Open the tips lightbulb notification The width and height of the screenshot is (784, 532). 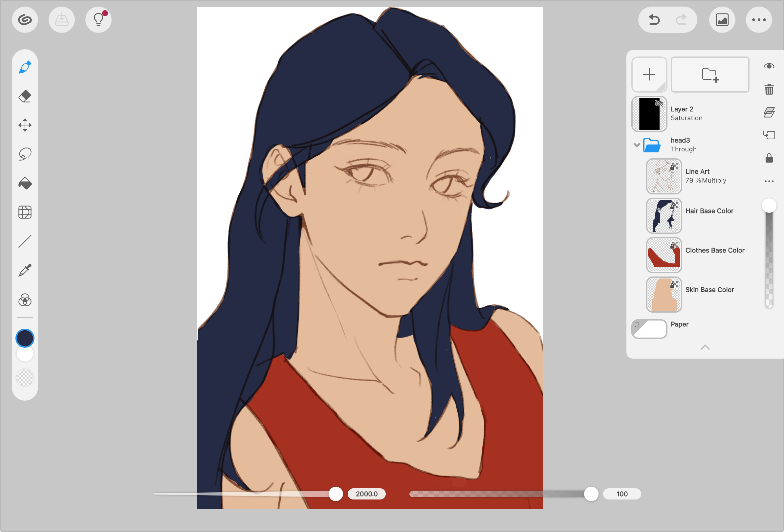pos(98,20)
